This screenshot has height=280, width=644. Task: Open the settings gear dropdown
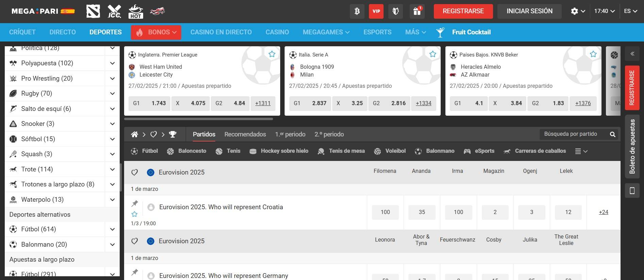click(x=578, y=11)
